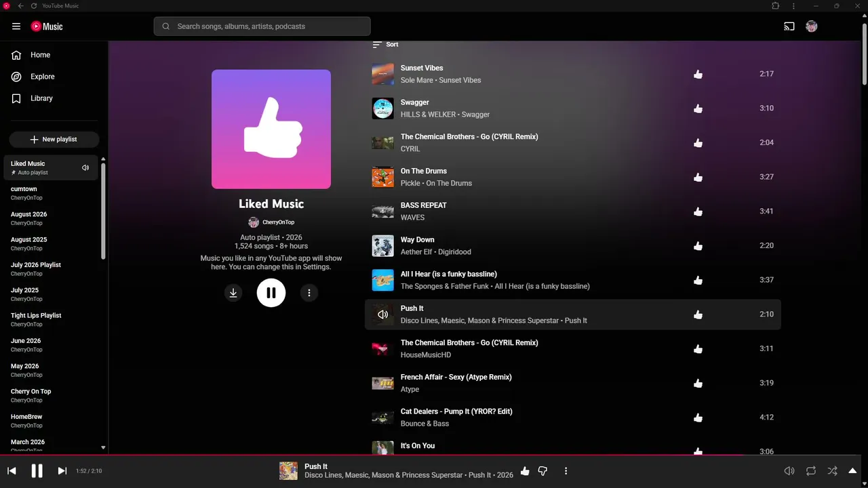Reload the page using refresh icon
This screenshot has width=868, height=488.
click(34, 6)
